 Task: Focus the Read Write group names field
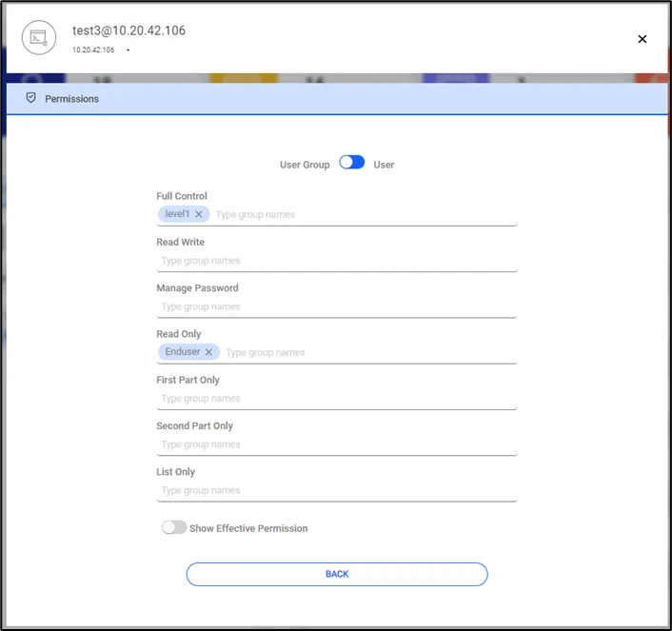[337, 261]
